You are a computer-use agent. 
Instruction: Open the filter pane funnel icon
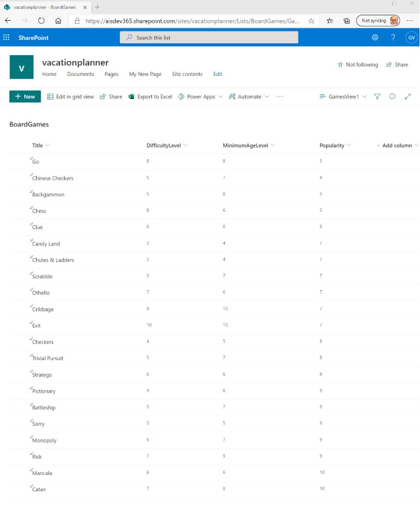pyautogui.click(x=377, y=96)
